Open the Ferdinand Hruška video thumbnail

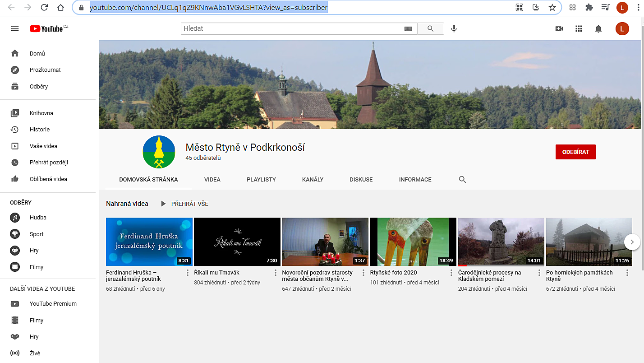coord(149,242)
